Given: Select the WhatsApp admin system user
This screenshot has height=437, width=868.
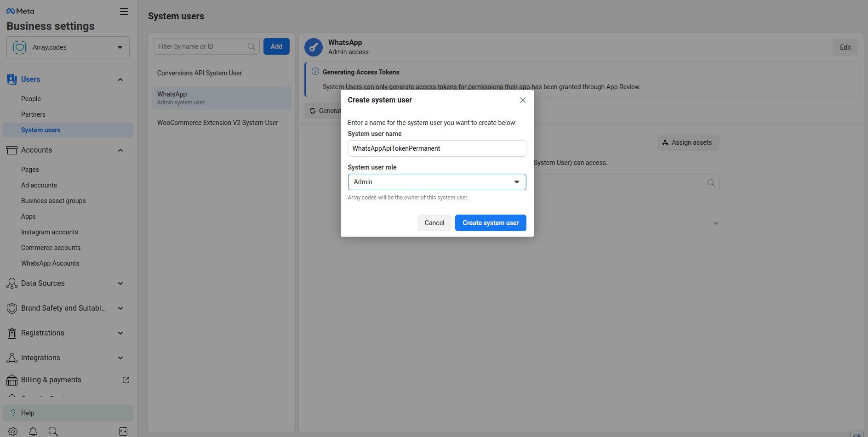Looking at the screenshot, I should pyautogui.click(x=221, y=98).
